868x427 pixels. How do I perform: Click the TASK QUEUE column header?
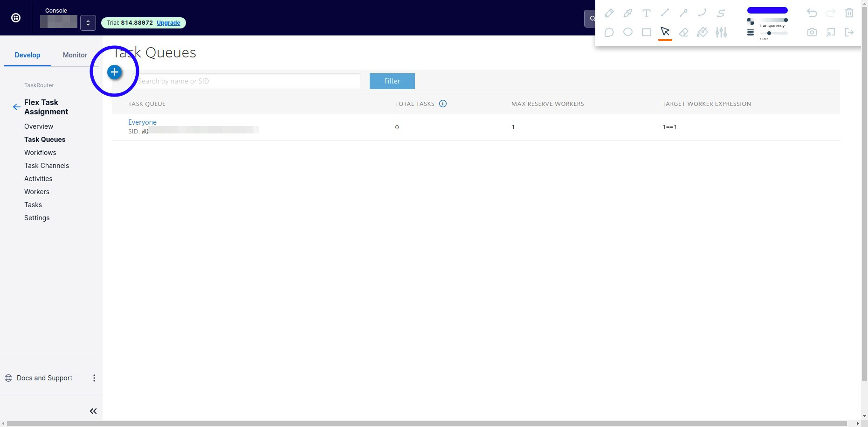[147, 104]
